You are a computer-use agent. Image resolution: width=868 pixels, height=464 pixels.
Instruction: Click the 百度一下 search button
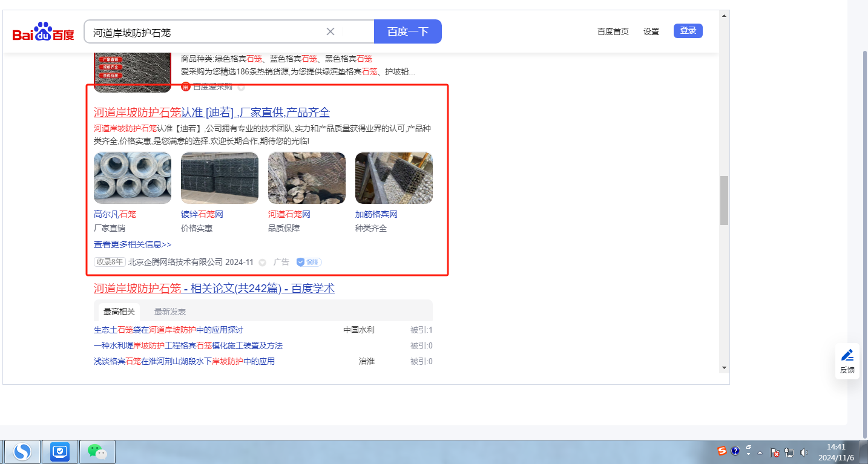click(408, 31)
